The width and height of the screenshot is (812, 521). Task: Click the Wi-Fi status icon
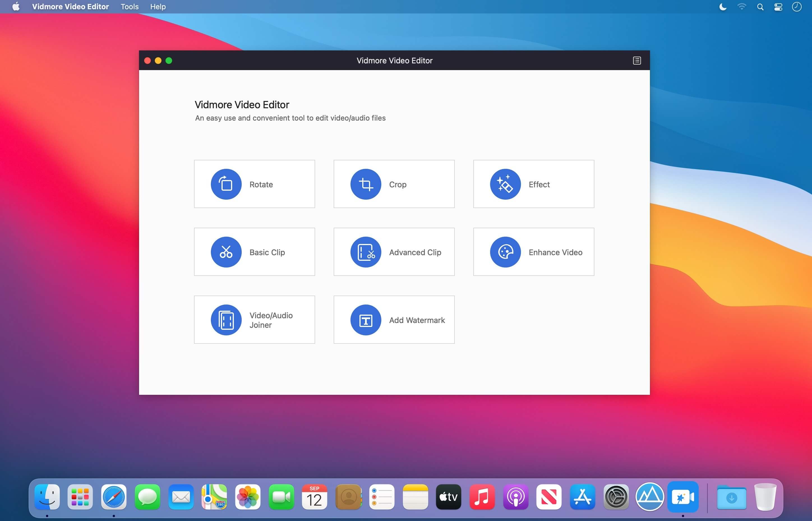[x=741, y=7]
